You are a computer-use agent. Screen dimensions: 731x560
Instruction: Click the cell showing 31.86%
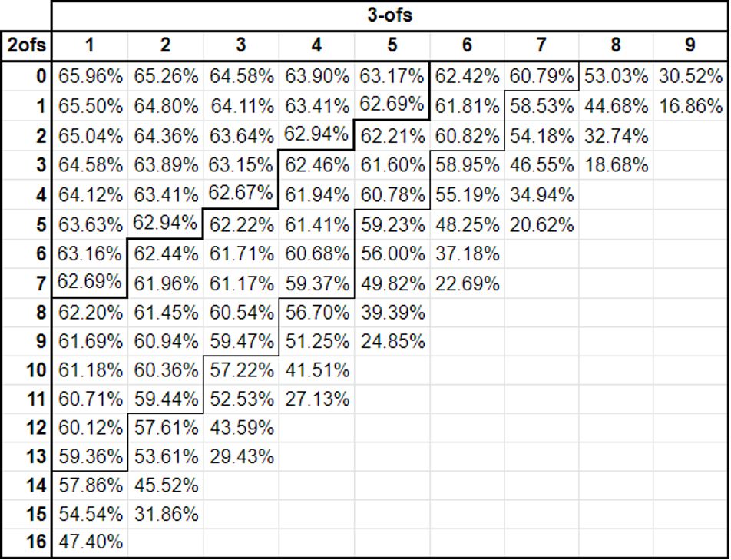click(166, 514)
